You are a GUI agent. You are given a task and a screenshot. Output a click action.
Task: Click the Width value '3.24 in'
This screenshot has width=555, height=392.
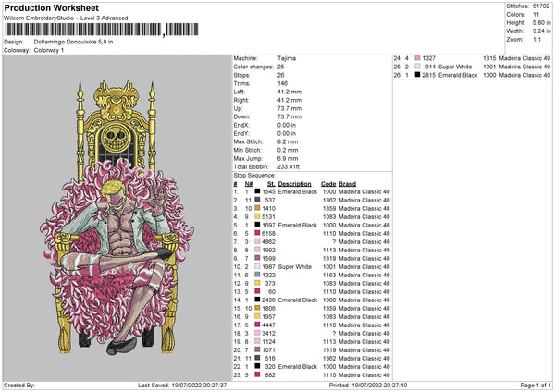pos(541,31)
